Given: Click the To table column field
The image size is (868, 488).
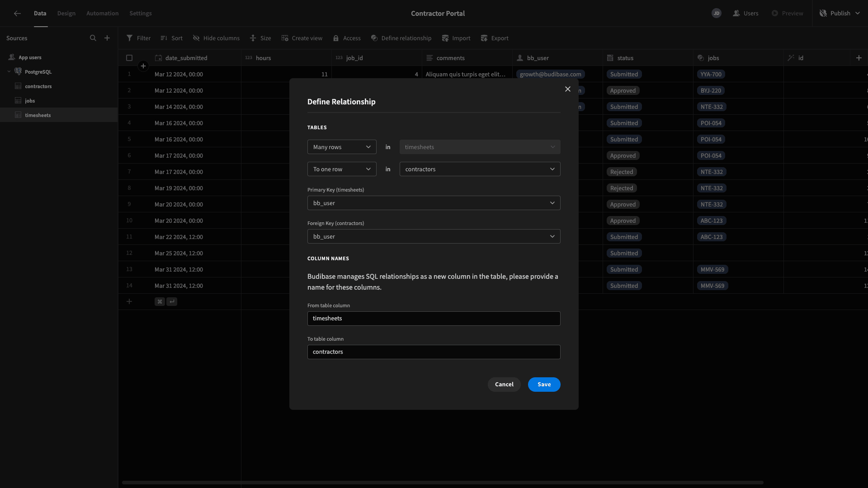Looking at the screenshot, I should [x=434, y=352].
